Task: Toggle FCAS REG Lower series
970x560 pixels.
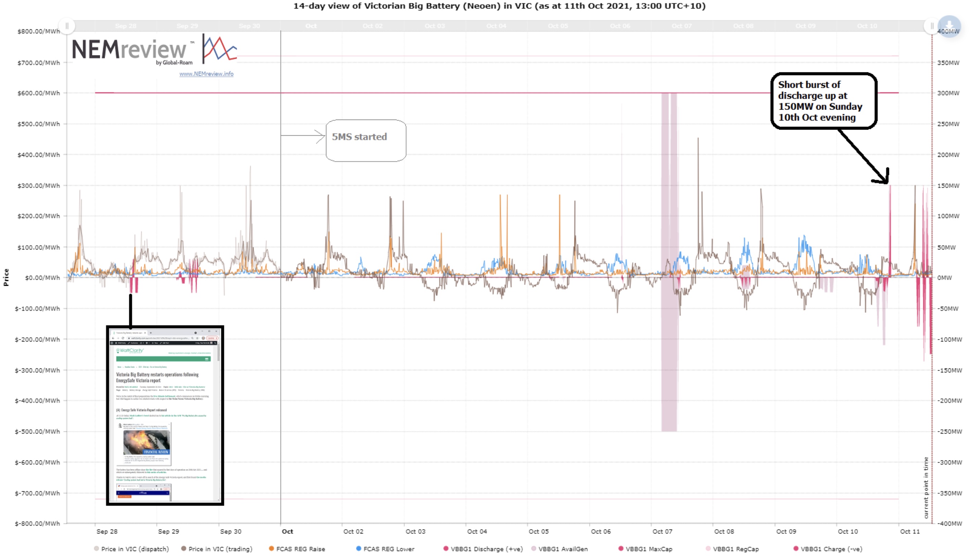Action: (385, 549)
